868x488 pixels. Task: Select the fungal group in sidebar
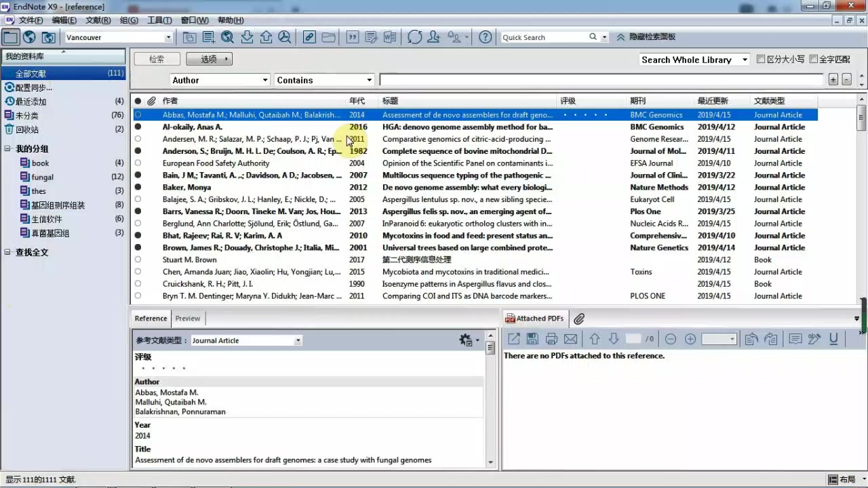click(42, 177)
